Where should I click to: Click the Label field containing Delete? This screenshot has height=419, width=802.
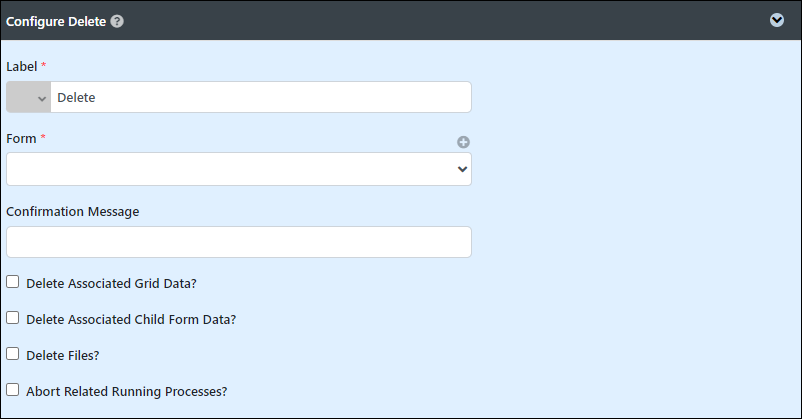pyautogui.click(x=261, y=97)
